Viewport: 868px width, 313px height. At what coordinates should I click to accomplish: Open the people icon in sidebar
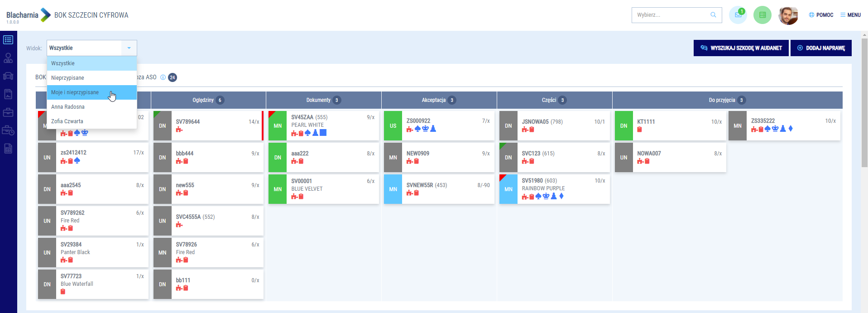coord(8,58)
